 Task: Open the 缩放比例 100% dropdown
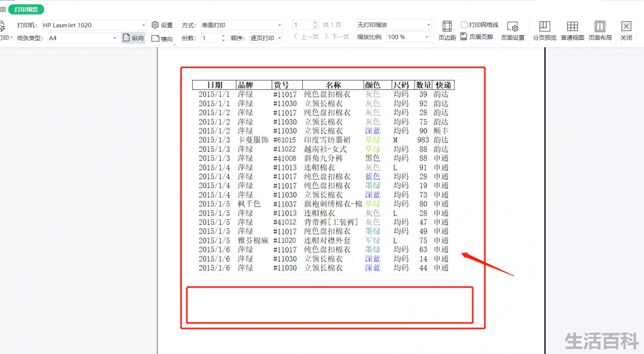(408, 37)
